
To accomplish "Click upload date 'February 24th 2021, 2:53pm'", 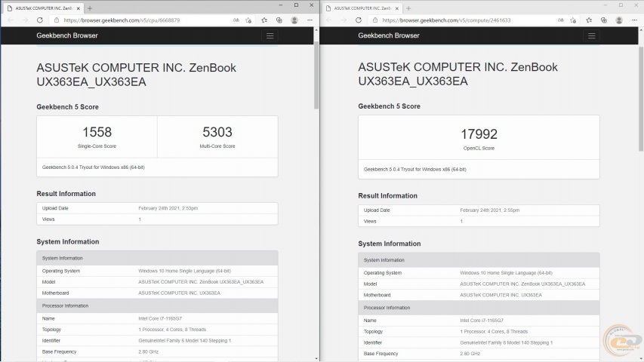I will click(168, 208).
